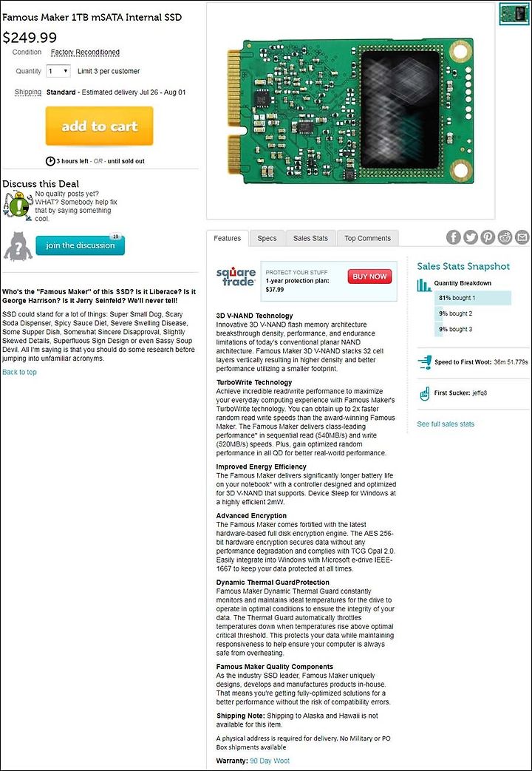The image size is (532, 771).
Task: Share the deal on Facebook
Action: click(x=454, y=237)
